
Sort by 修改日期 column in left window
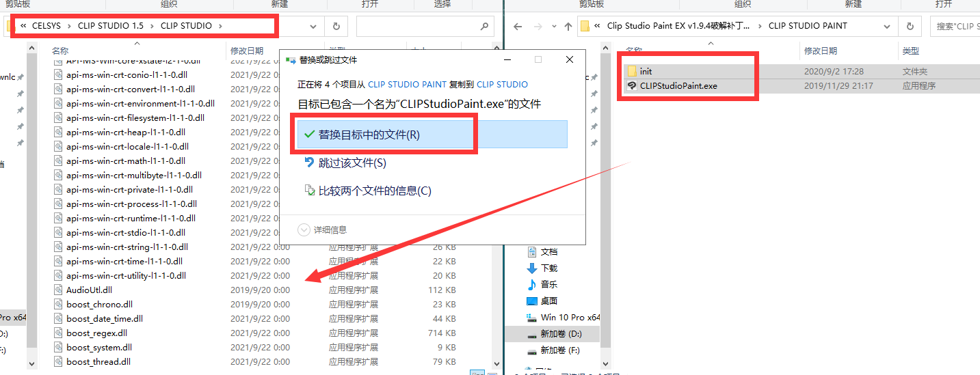point(247,51)
